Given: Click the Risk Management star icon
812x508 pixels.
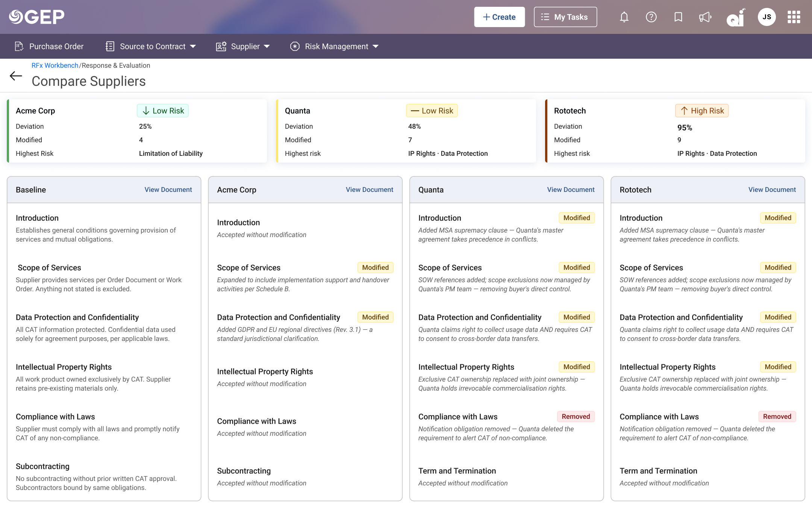Looking at the screenshot, I should 295,46.
